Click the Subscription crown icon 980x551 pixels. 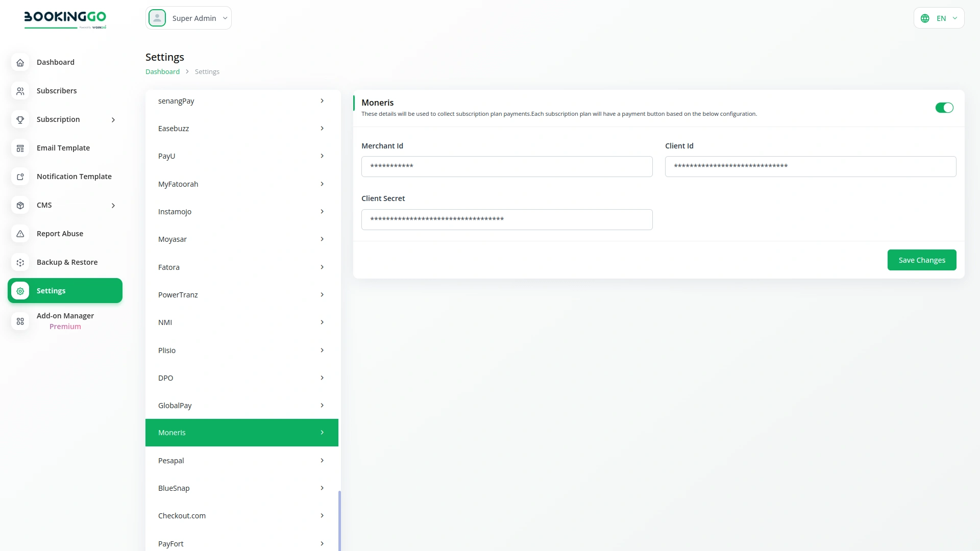(20, 119)
